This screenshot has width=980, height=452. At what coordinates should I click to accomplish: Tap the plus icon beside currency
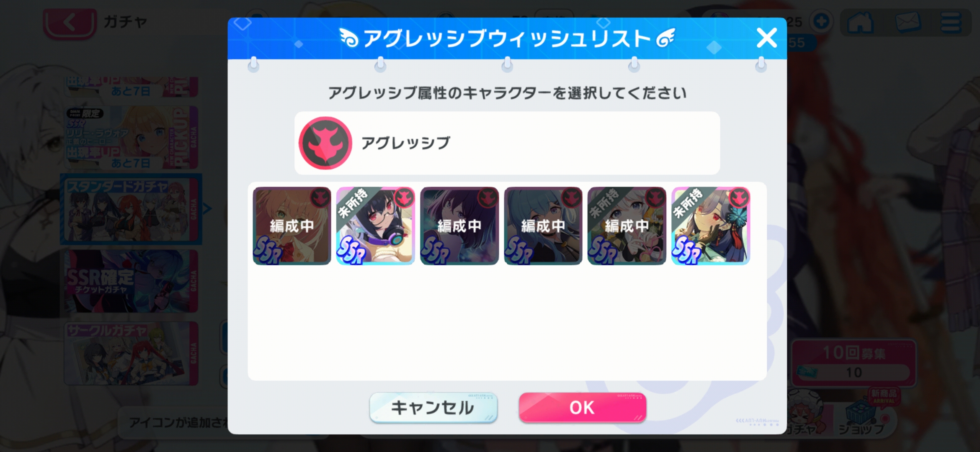click(x=821, y=21)
